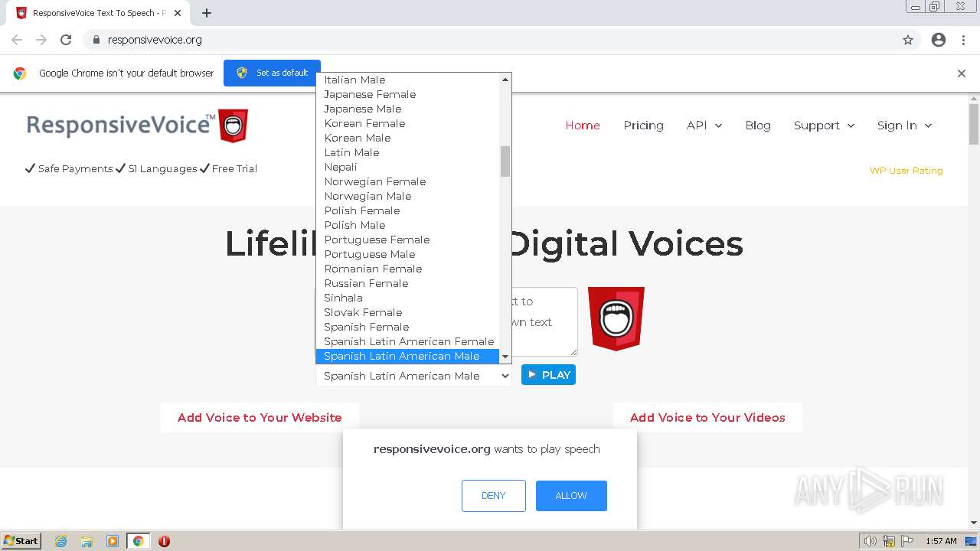The width and height of the screenshot is (980, 551).
Task: Expand the Sign In menu
Action: point(905,126)
